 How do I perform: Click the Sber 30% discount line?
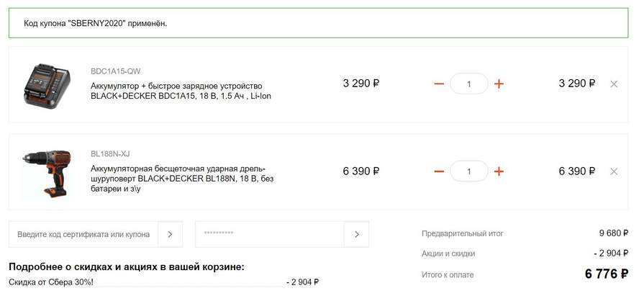[x=164, y=282]
